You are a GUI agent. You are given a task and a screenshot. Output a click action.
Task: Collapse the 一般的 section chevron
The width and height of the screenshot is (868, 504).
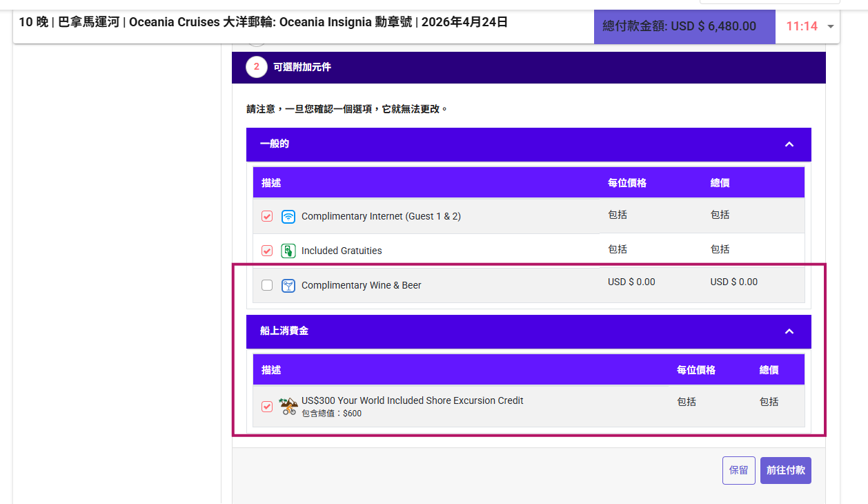tap(789, 144)
